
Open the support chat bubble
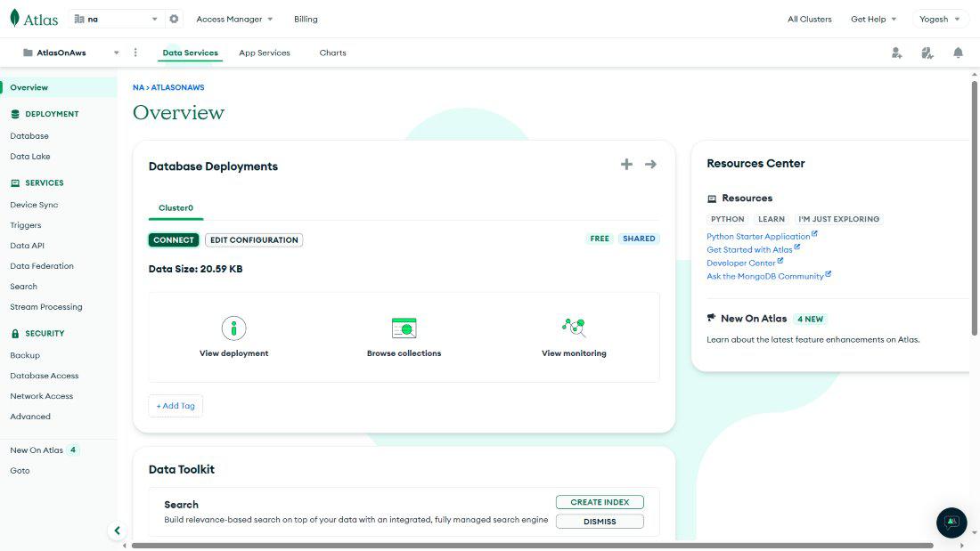coord(951,523)
